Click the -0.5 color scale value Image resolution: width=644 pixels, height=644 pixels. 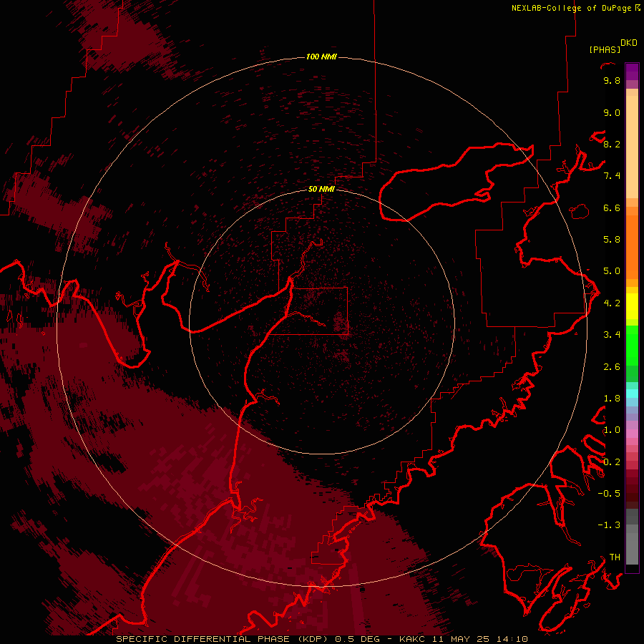[x=609, y=494]
